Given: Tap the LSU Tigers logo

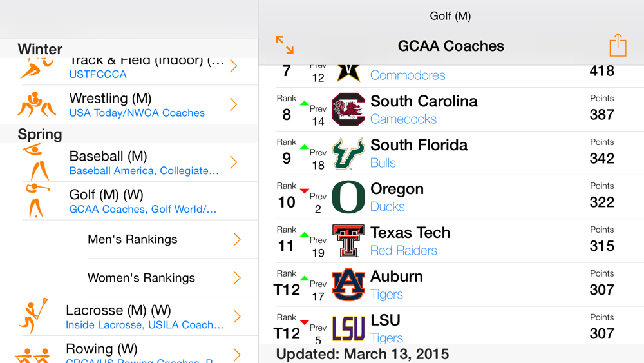Looking at the screenshot, I should (348, 328).
